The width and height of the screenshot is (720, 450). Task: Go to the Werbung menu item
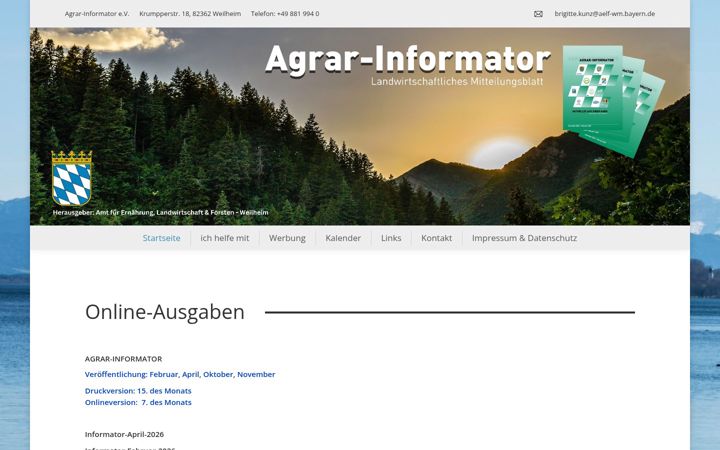pos(287,238)
